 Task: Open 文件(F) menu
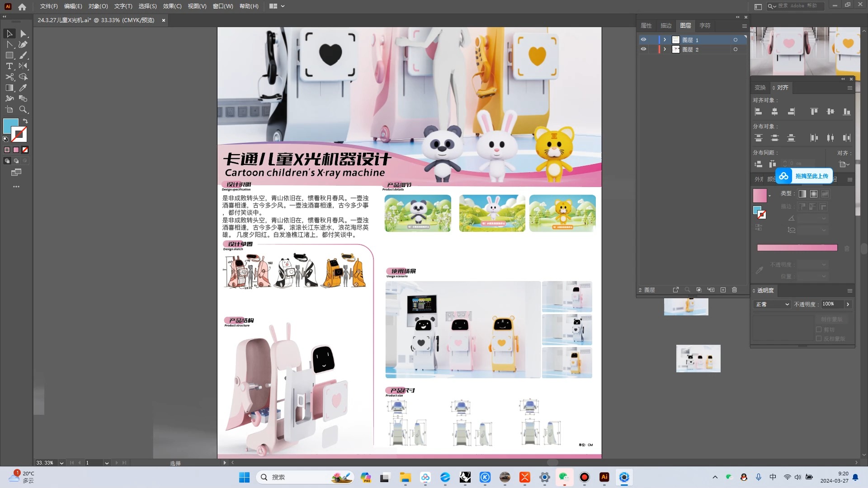[x=49, y=6]
